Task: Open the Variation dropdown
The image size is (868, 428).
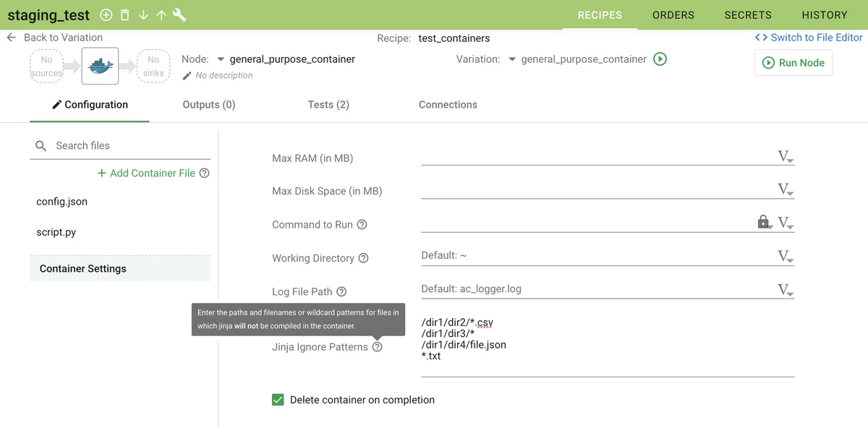Action: coord(512,59)
